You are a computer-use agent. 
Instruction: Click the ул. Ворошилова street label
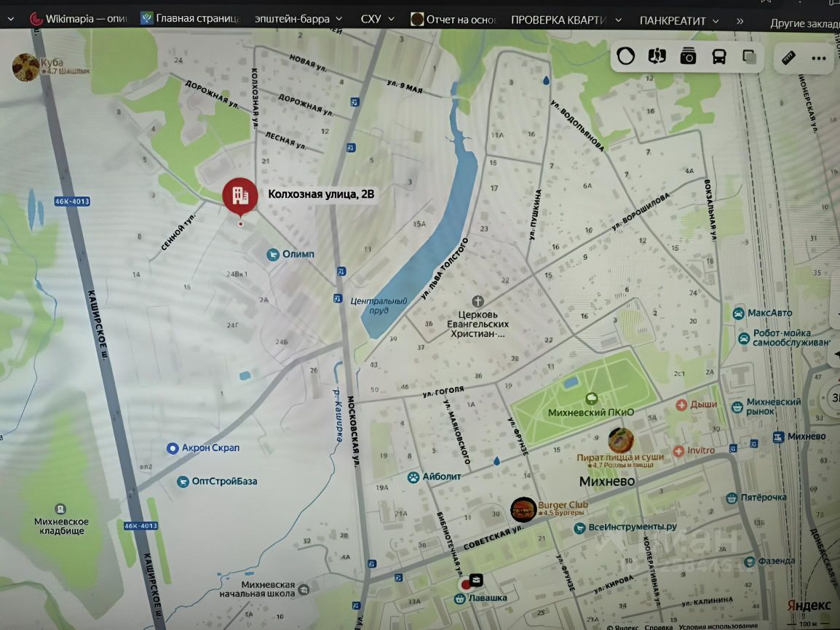(x=641, y=212)
